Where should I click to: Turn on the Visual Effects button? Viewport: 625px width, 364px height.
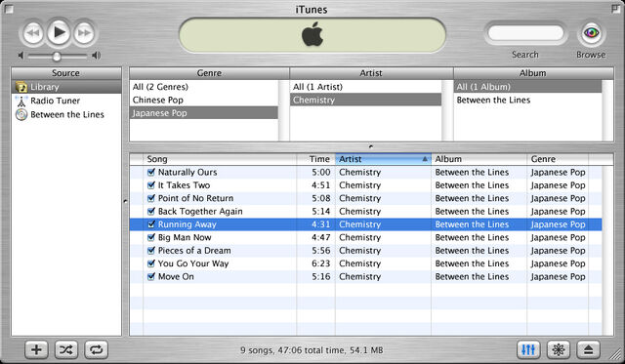point(559,349)
